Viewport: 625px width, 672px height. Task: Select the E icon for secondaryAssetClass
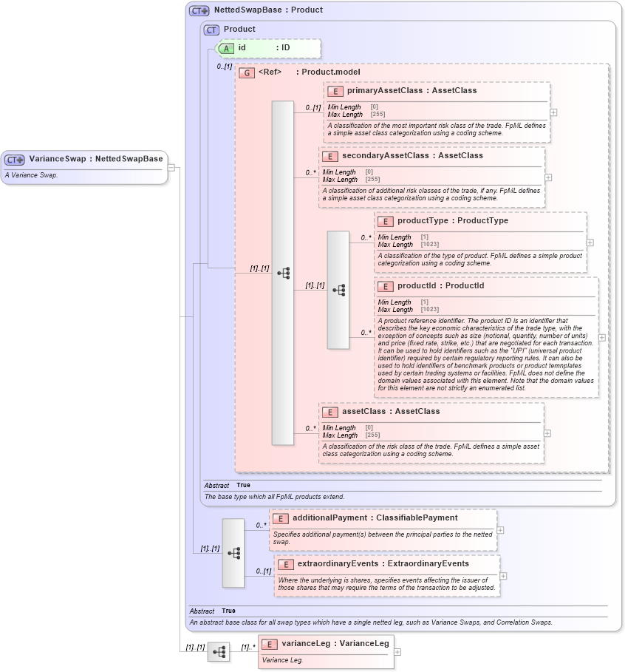(331, 156)
